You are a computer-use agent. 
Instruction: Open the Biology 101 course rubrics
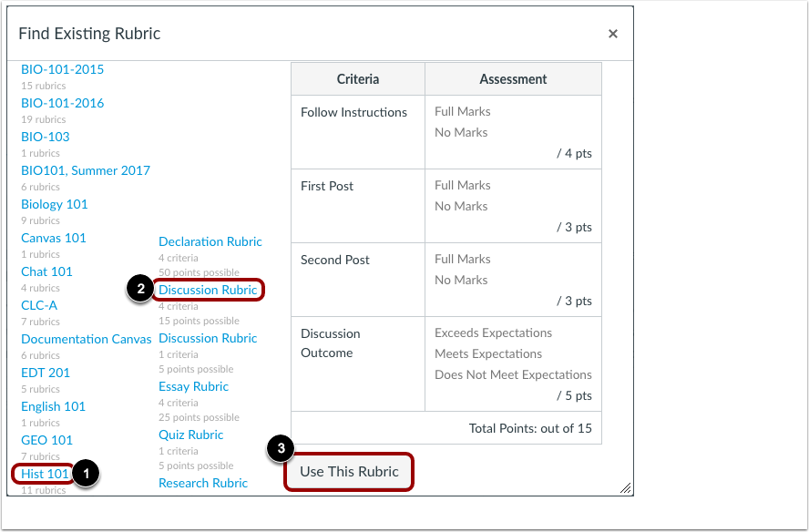(54, 204)
